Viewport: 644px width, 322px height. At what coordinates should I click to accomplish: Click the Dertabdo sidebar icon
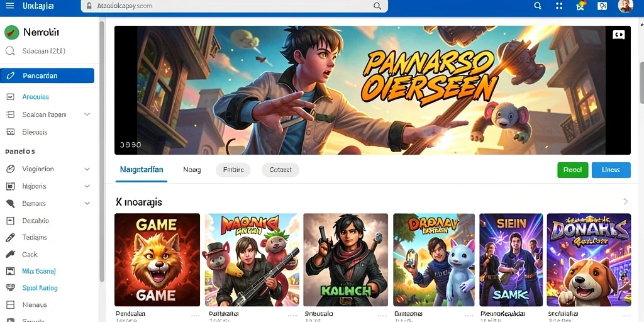point(10,221)
